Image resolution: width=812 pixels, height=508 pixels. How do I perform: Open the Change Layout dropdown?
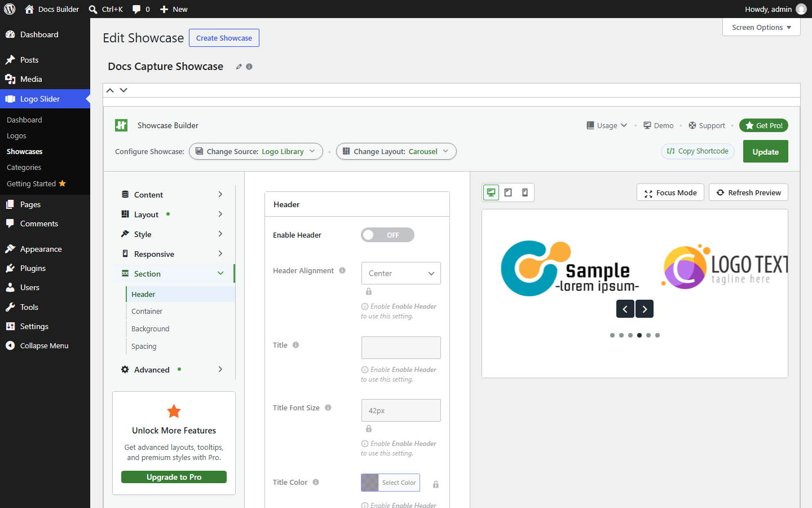(396, 151)
